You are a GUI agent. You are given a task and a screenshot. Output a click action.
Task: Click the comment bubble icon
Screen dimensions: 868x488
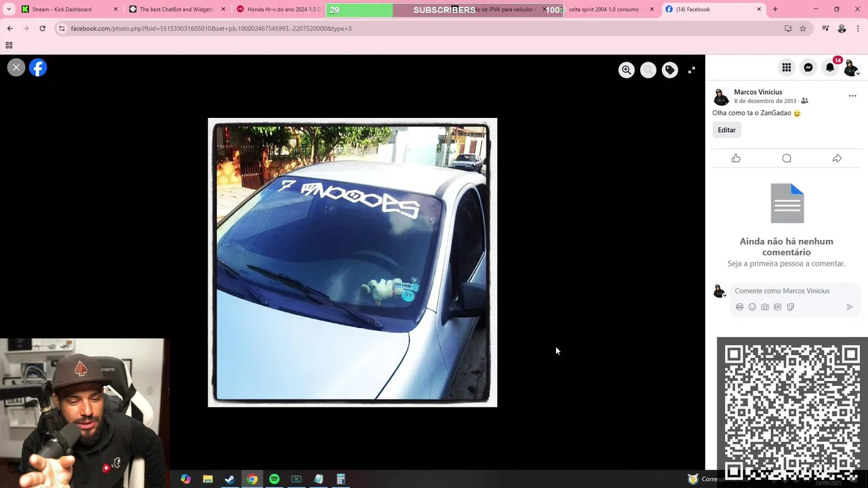coord(787,158)
